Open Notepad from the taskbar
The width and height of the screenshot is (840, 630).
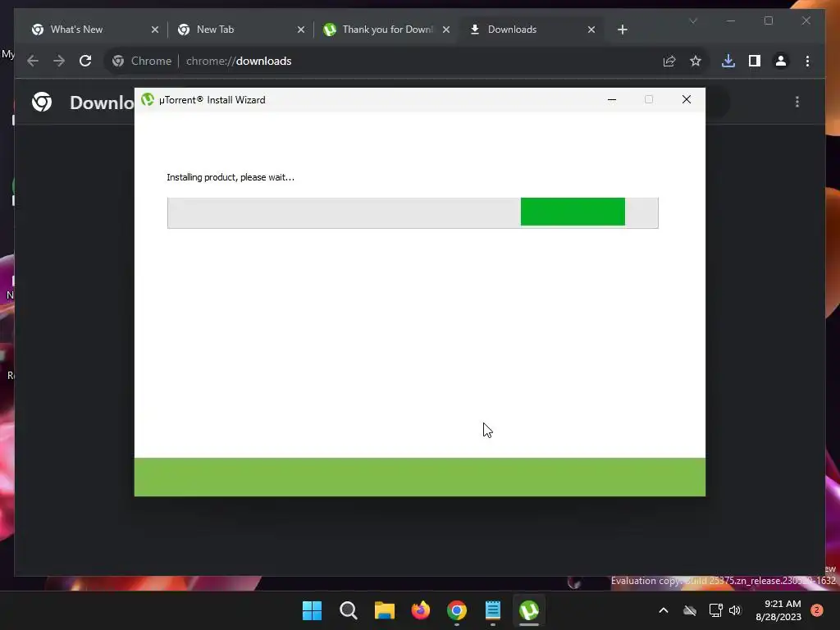pos(493,610)
